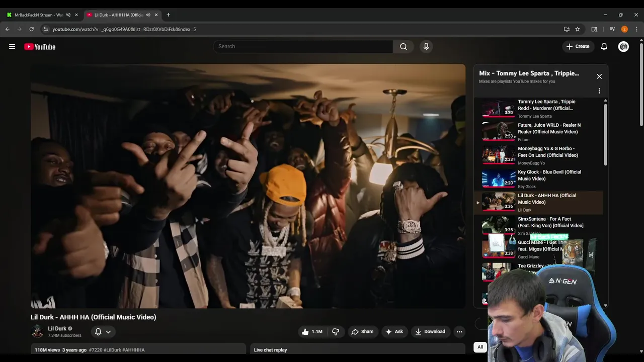Image resolution: width=644 pixels, height=362 pixels.
Task: Open the account avatar menu
Action: [x=623, y=46]
